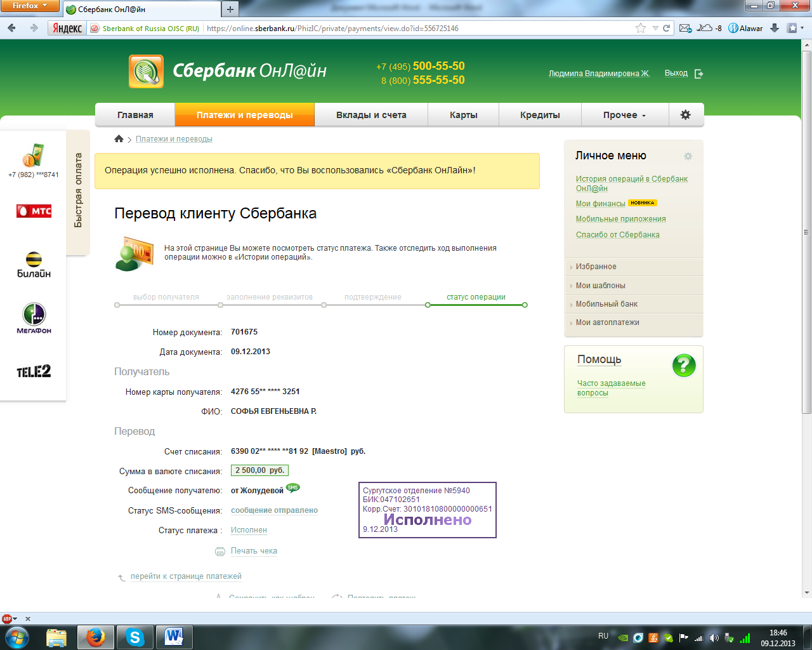The height and width of the screenshot is (650, 812).
Task: Click the статус операции step label
Action: click(x=476, y=297)
